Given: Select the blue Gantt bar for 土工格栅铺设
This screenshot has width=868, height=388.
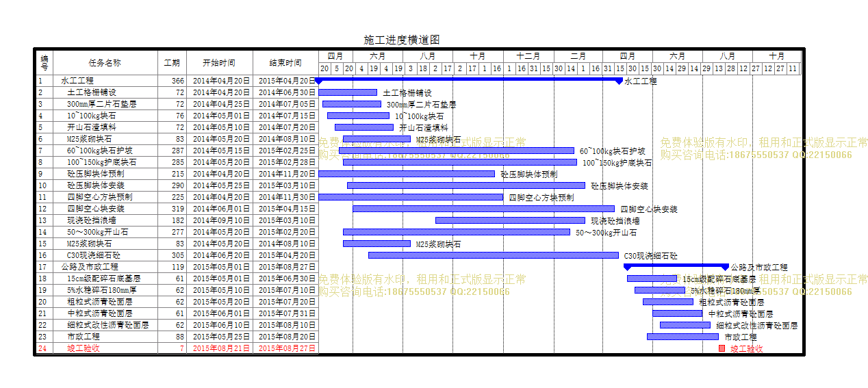Looking at the screenshot, I should (348, 92).
